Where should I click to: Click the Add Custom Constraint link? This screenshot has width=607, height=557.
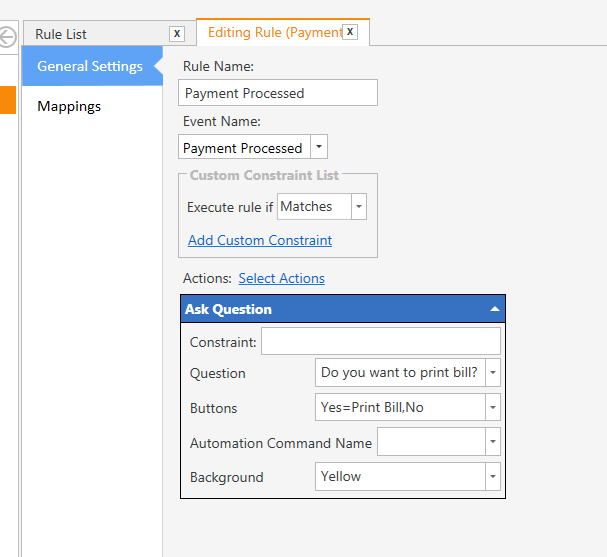260,240
